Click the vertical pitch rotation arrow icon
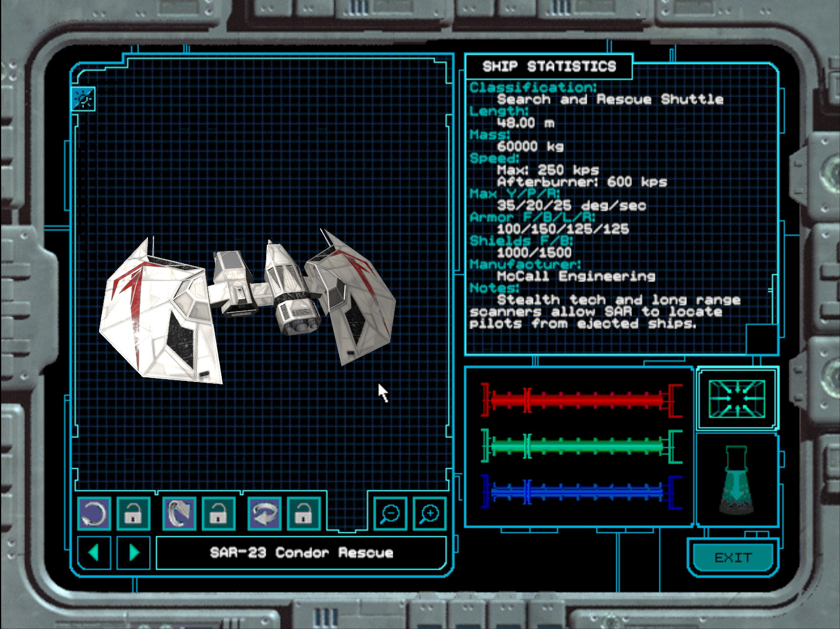 pyautogui.click(x=179, y=514)
